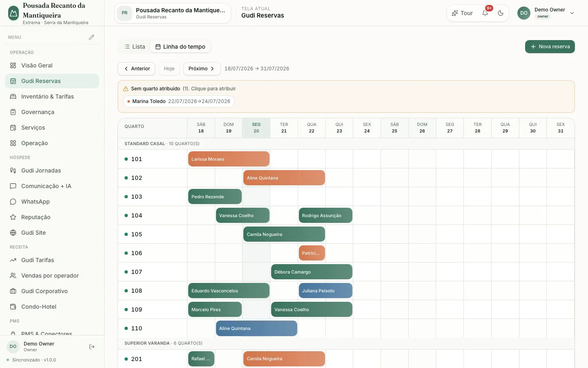The height and width of the screenshot is (368, 588).
Task: Select room 101 row label
Action: click(153, 159)
